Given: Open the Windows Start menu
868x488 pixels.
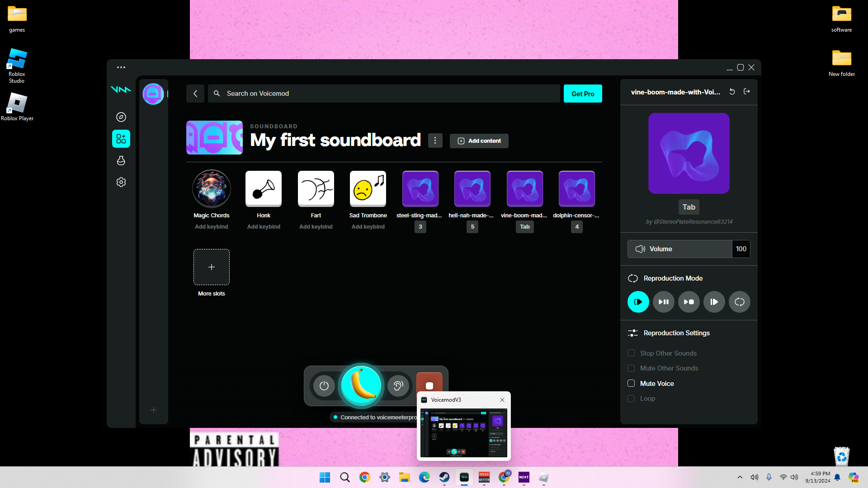Looking at the screenshot, I should 325,478.
